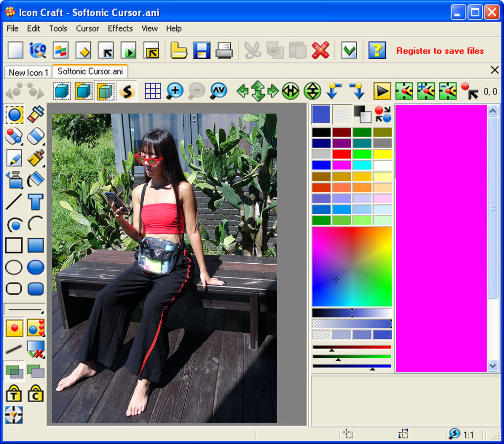Toggle the C padlock lock button
Viewport: 504px width, 444px height.
[36, 393]
